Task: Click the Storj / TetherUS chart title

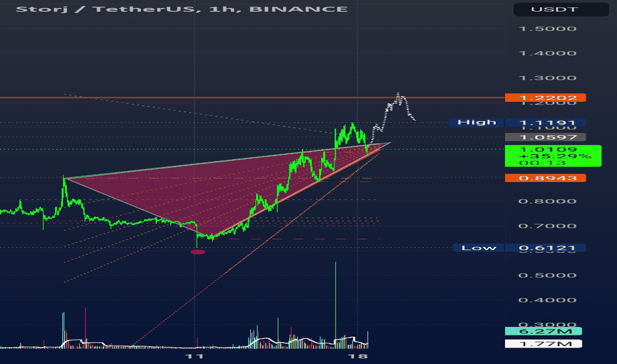Action: [x=181, y=9]
